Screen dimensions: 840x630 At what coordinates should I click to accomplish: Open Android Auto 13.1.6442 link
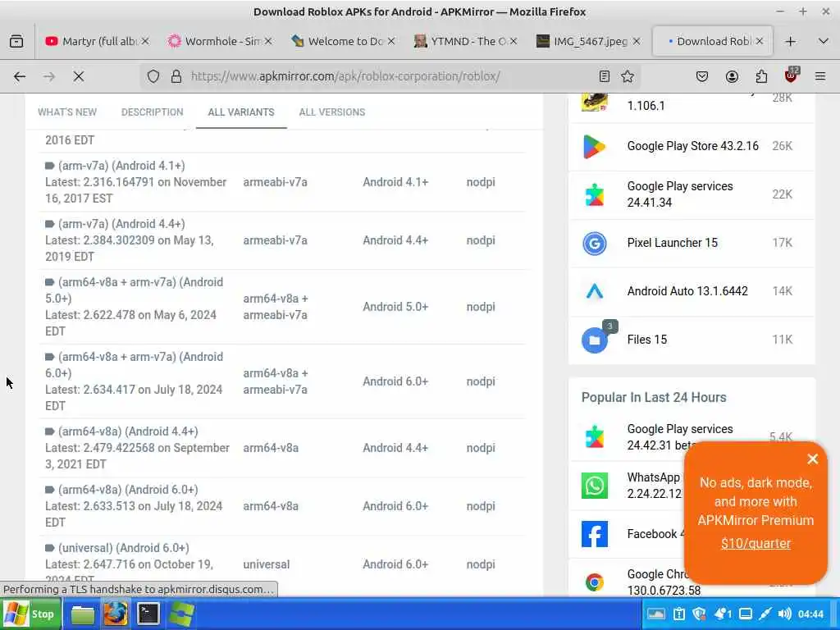point(687,291)
